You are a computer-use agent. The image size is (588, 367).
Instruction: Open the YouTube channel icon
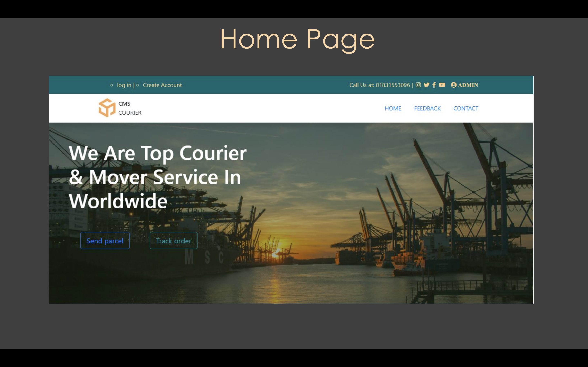[x=442, y=85]
